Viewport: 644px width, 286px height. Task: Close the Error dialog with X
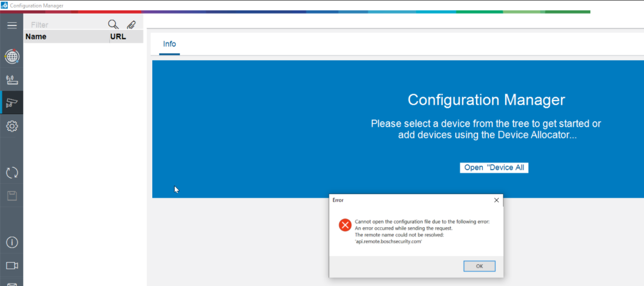496,200
